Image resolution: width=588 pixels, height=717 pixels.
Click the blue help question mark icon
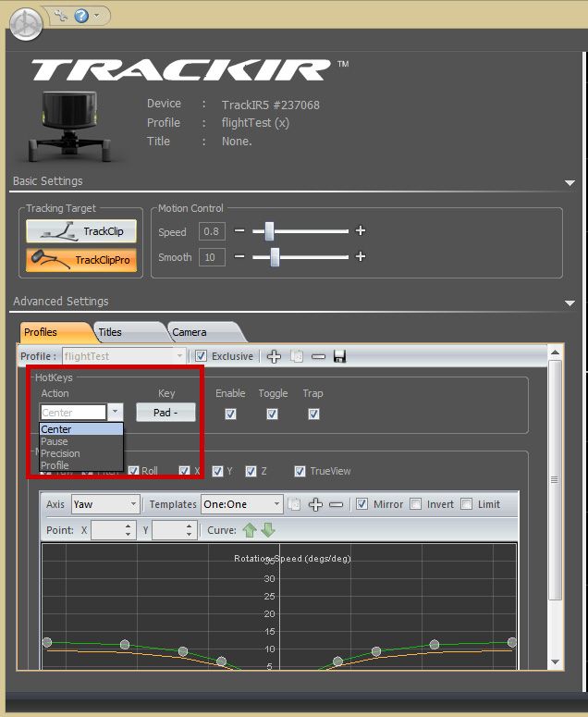81,16
